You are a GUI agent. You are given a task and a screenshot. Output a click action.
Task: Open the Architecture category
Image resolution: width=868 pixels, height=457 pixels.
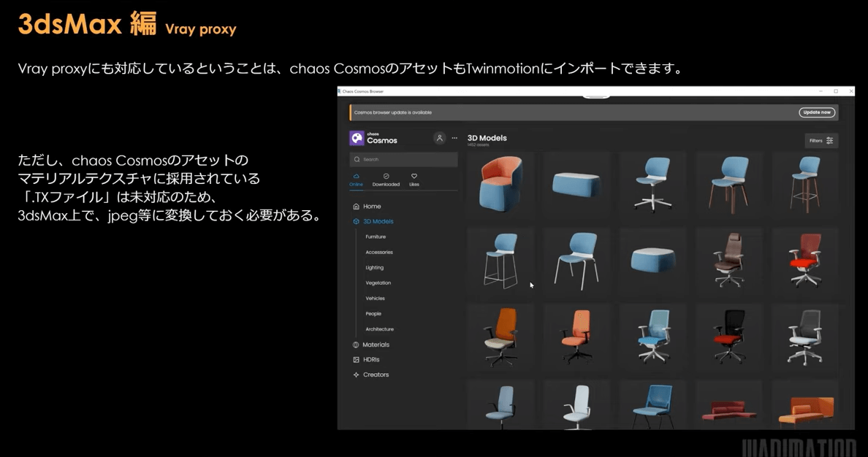pos(380,329)
